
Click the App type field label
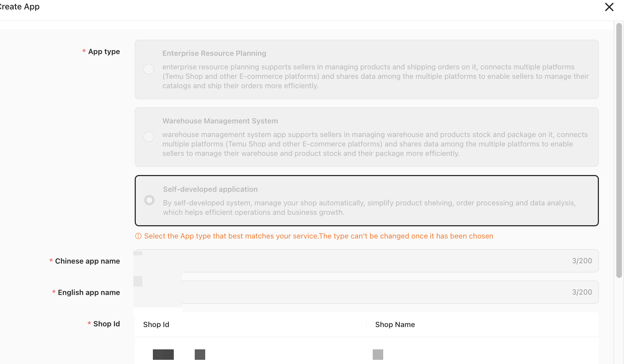pos(104,52)
